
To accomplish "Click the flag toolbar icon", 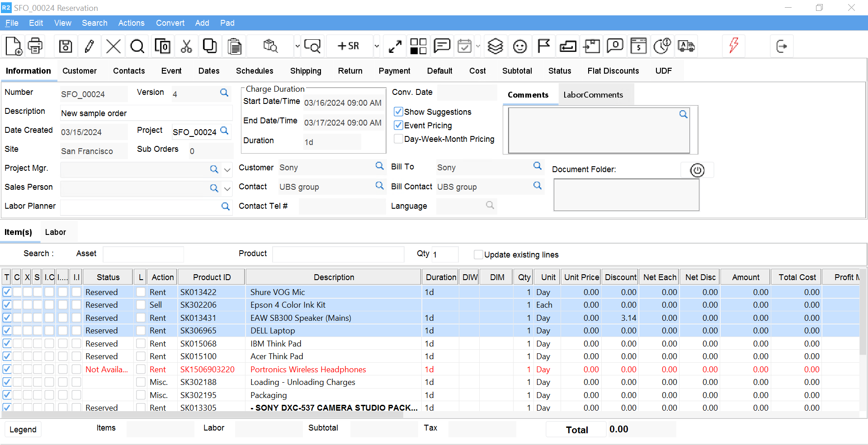I will (x=543, y=46).
